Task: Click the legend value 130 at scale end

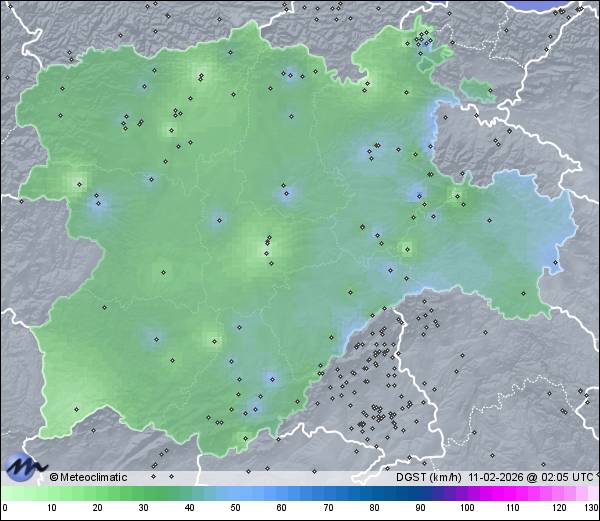Action: (x=590, y=509)
